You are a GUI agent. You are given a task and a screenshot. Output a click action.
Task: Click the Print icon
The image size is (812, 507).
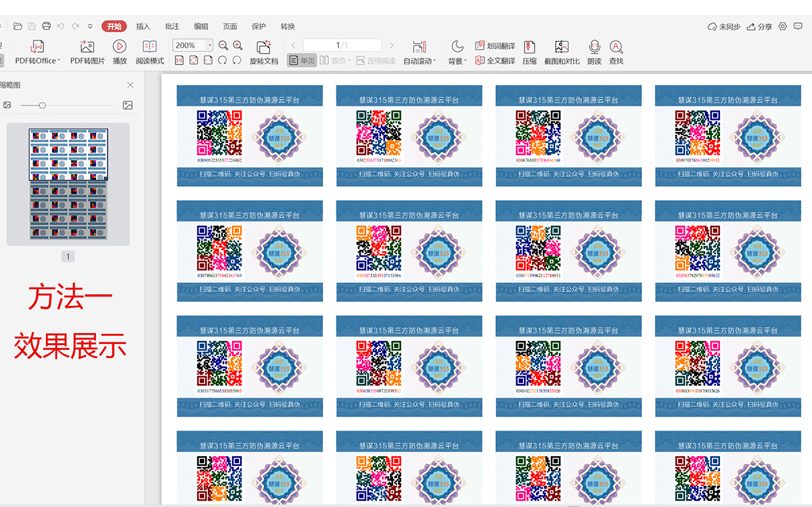[46, 26]
